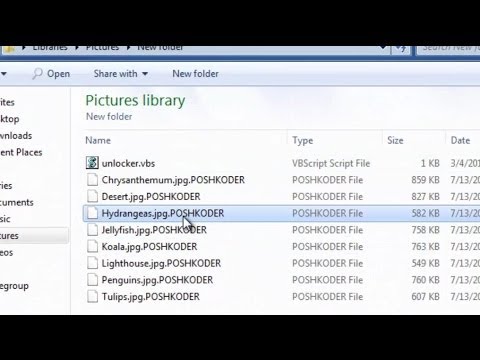Image resolution: width=480 pixels, height=360 pixels.
Task: Click the folder icon in the address bar
Action: coord(8,49)
